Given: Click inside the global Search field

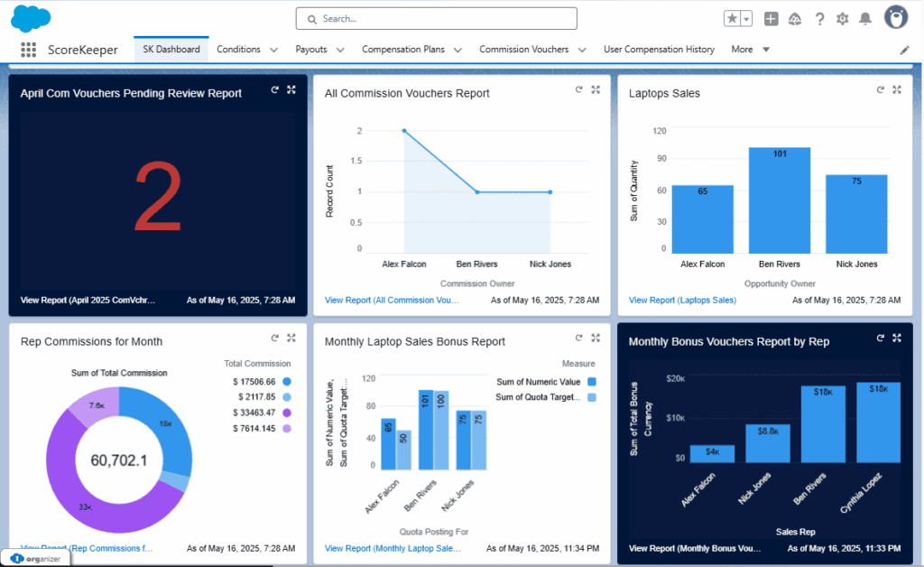Looking at the screenshot, I should pyautogui.click(x=436, y=18).
